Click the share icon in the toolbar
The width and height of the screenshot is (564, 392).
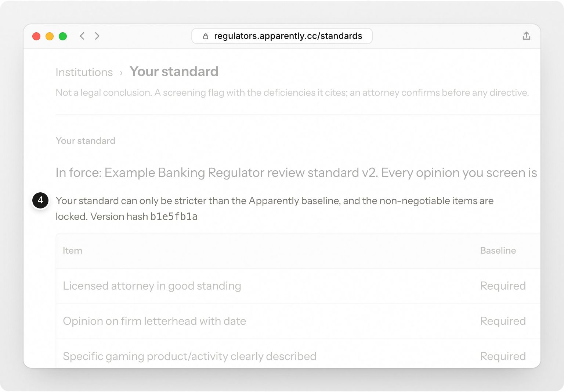527,36
